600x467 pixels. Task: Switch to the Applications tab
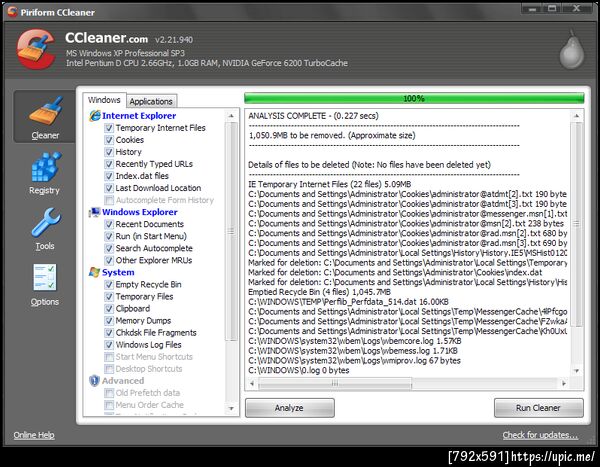[x=151, y=101]
